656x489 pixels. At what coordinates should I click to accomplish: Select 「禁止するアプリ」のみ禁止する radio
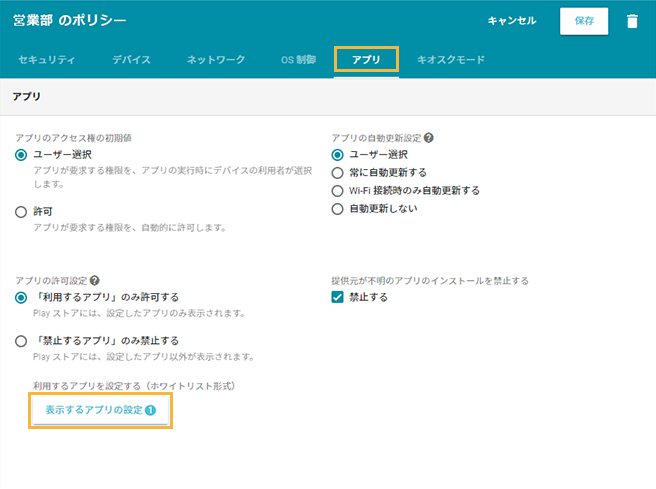[21, 341]
